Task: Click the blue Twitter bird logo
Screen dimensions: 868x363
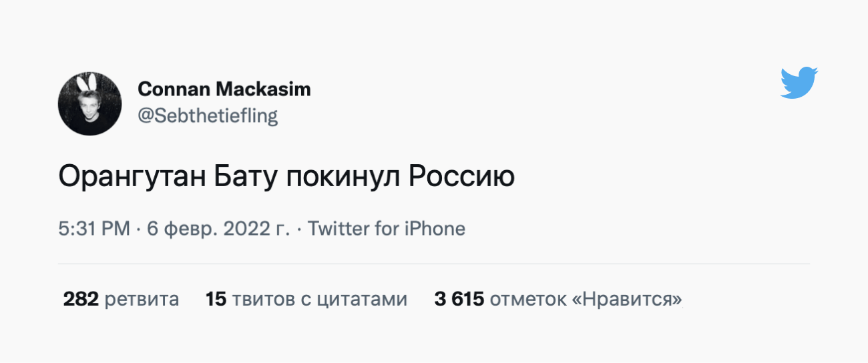Action: point(799,83)
